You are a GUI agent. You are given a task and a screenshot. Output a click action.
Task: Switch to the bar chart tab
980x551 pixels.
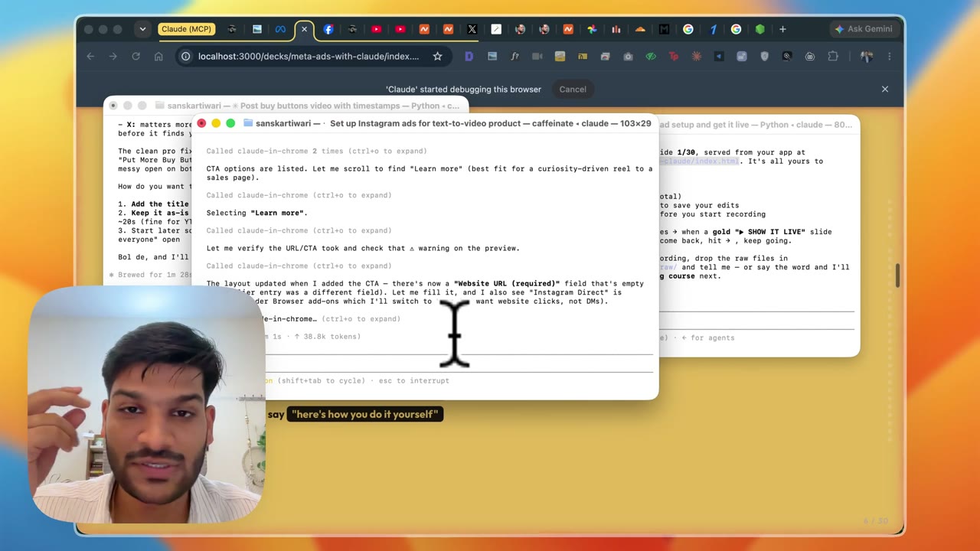(x=616, y=29)
